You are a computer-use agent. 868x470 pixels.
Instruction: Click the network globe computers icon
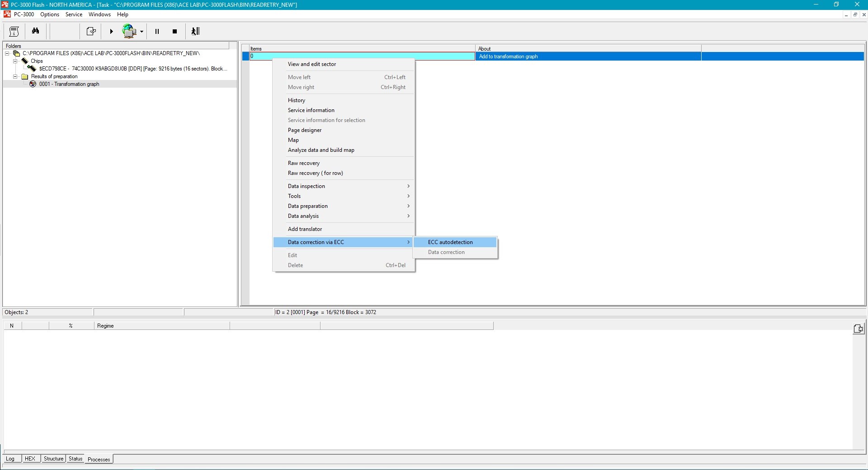pyautogui.click(x=129, y=31)
